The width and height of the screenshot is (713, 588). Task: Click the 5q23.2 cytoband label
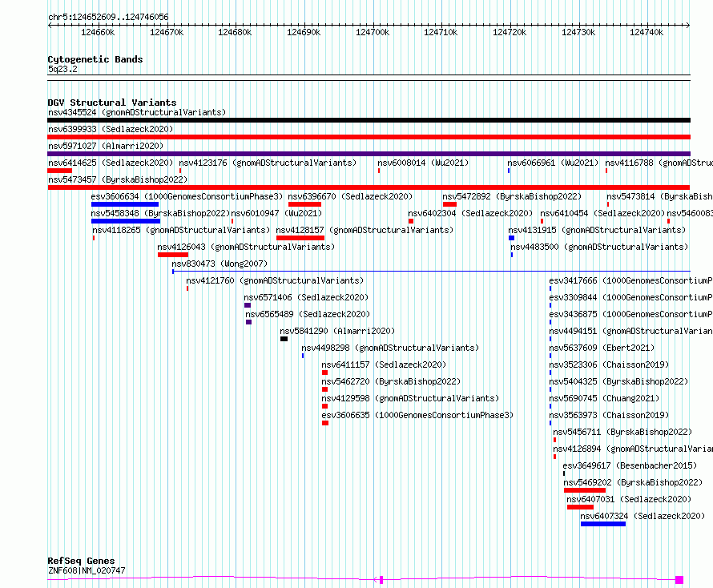pyautogui.click(x=62, y=69)
